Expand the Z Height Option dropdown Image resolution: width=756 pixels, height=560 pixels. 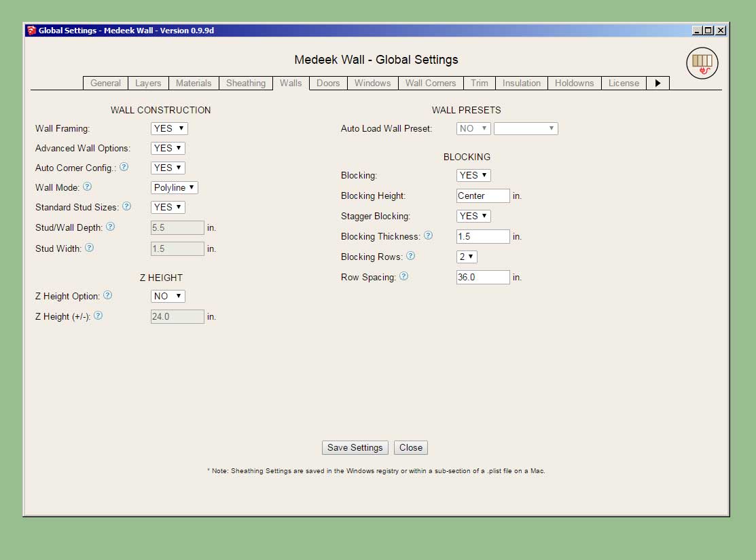(x=168, y=296)
